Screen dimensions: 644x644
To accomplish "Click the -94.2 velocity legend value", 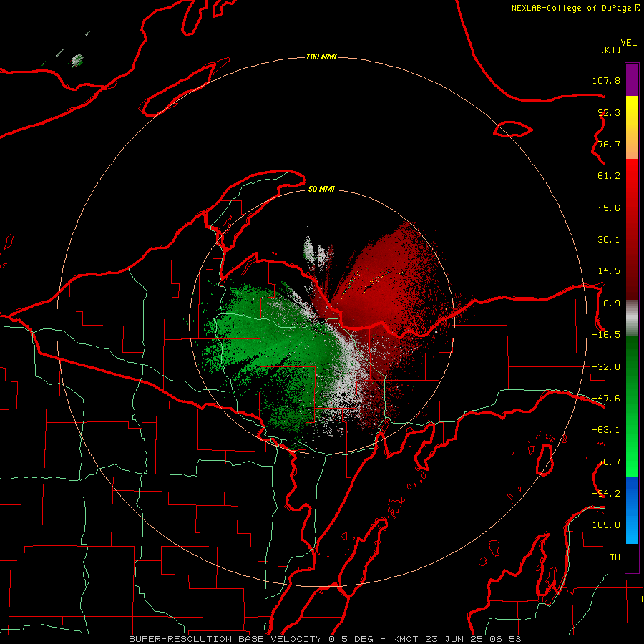I will 606,494.
